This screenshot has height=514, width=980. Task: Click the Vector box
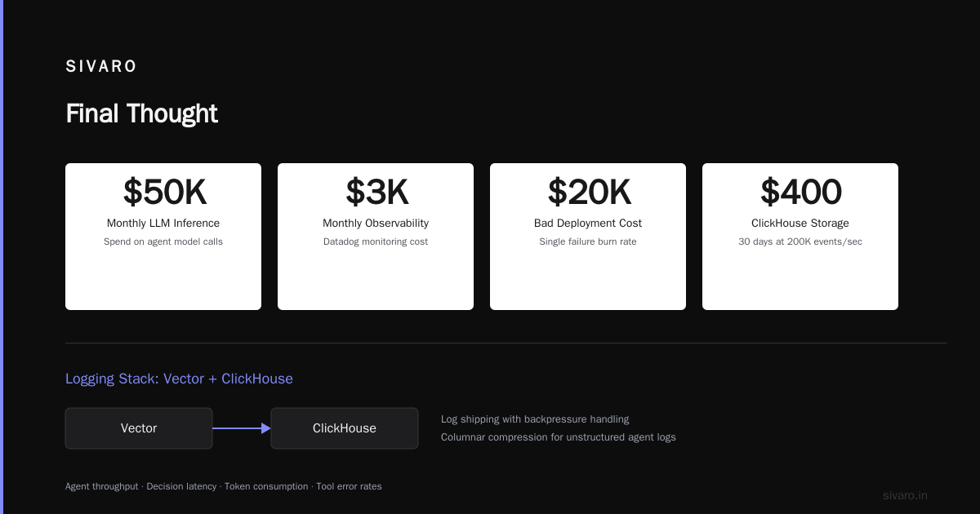pyautogui.click(x=139, y=428)
